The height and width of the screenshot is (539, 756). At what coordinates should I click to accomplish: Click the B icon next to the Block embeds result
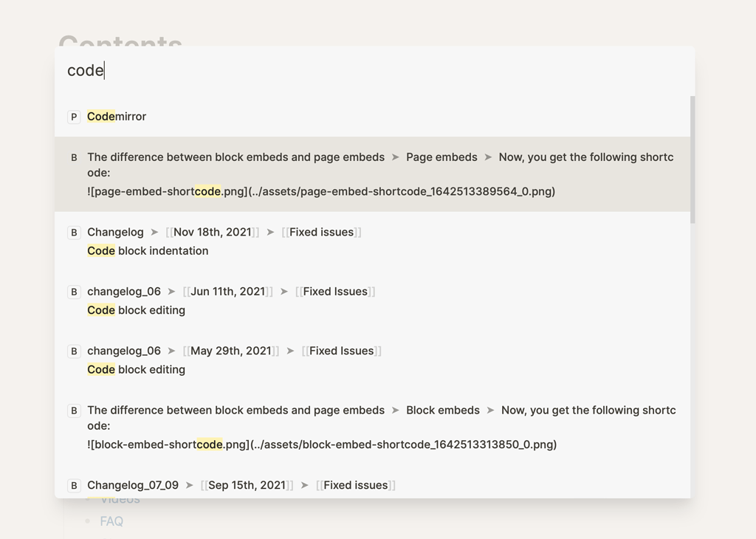73,411
